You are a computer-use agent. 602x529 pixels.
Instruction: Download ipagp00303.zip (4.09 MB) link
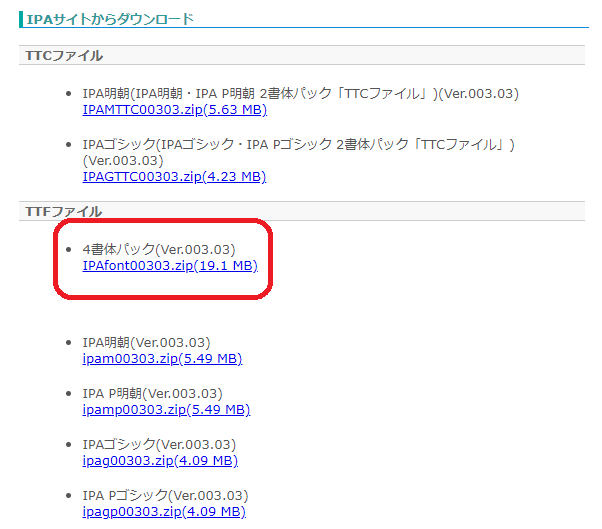click(x=164, y=512)
